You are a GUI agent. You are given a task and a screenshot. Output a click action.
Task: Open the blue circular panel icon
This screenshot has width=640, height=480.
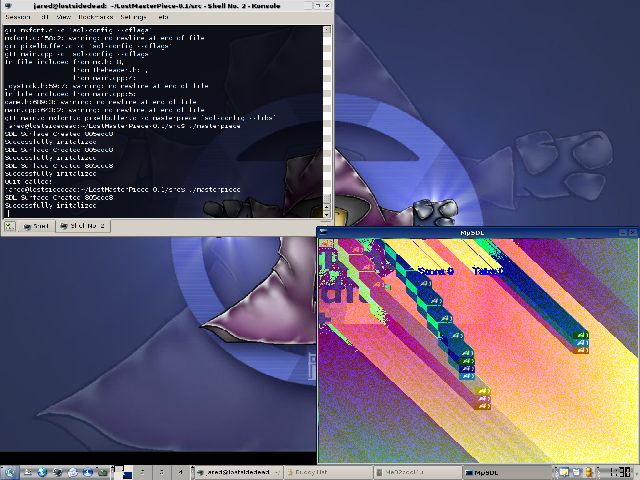click(88, 472)
